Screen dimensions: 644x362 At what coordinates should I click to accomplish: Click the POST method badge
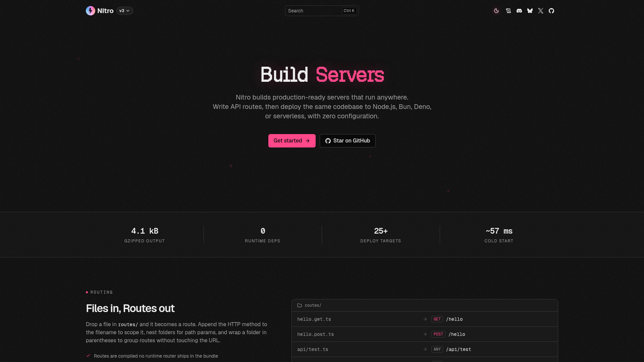[x=438, y=334]
